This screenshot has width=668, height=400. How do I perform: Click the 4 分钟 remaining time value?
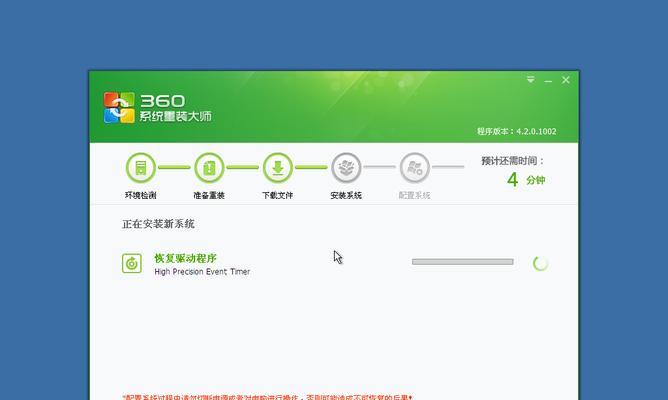click(x=526, y=180)
